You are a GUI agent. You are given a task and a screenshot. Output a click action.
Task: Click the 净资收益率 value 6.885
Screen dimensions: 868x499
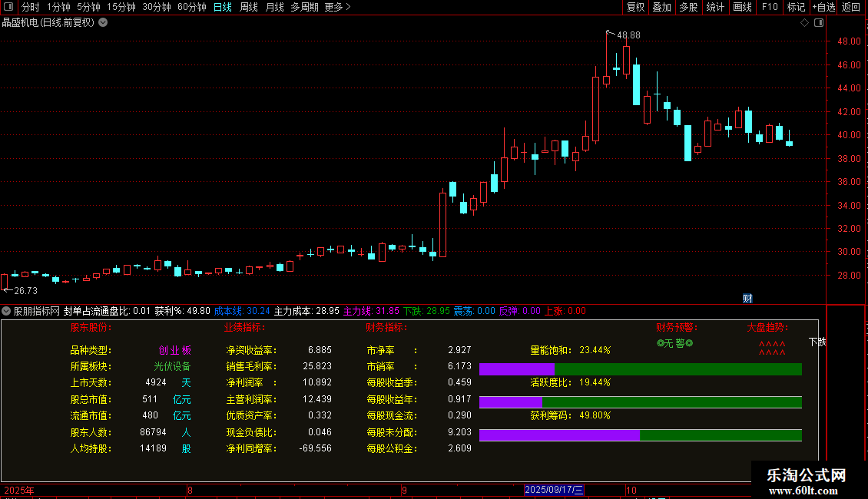320,350
